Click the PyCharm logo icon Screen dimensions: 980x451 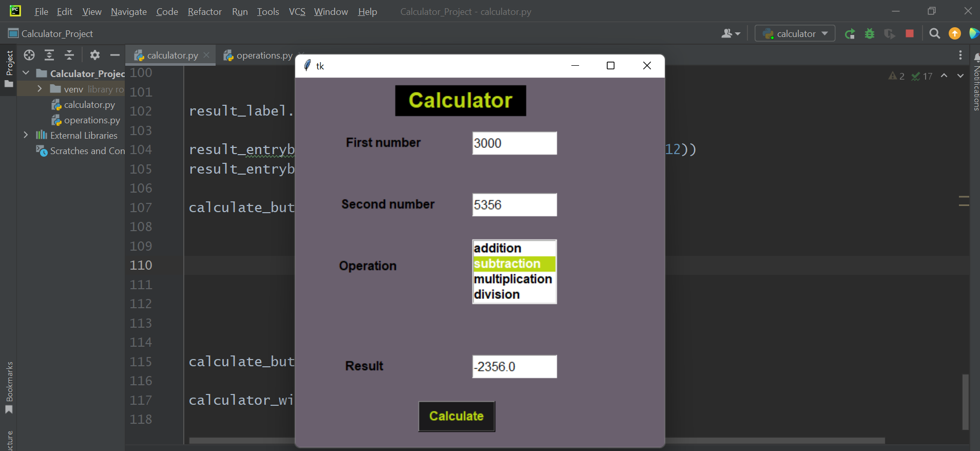[15, 10]
